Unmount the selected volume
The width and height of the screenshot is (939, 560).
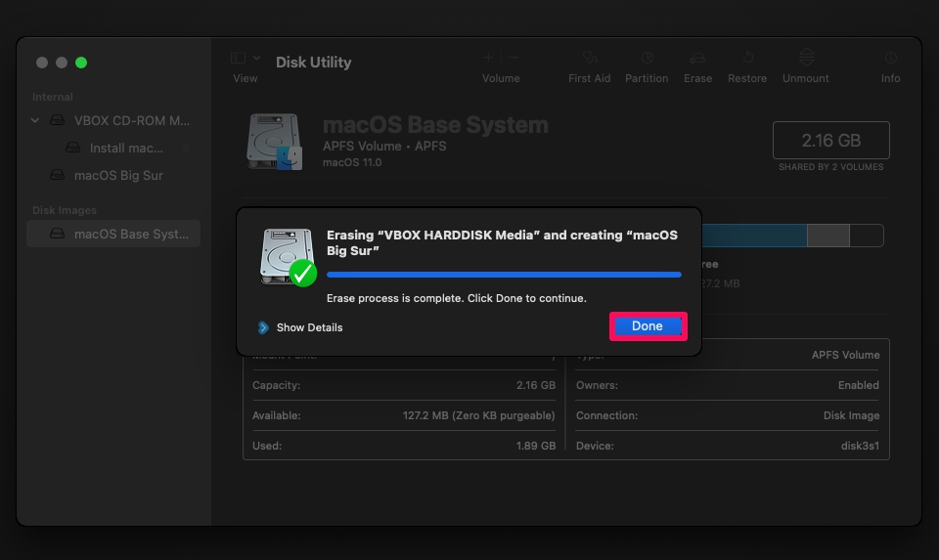coord(806,58)
